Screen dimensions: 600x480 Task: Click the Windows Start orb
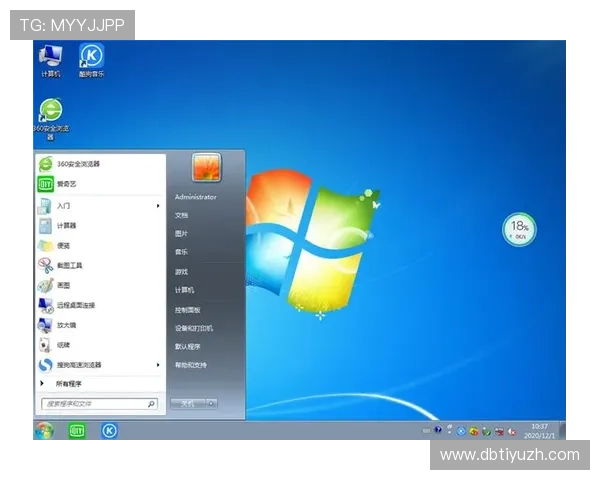(x=44, y=430)
